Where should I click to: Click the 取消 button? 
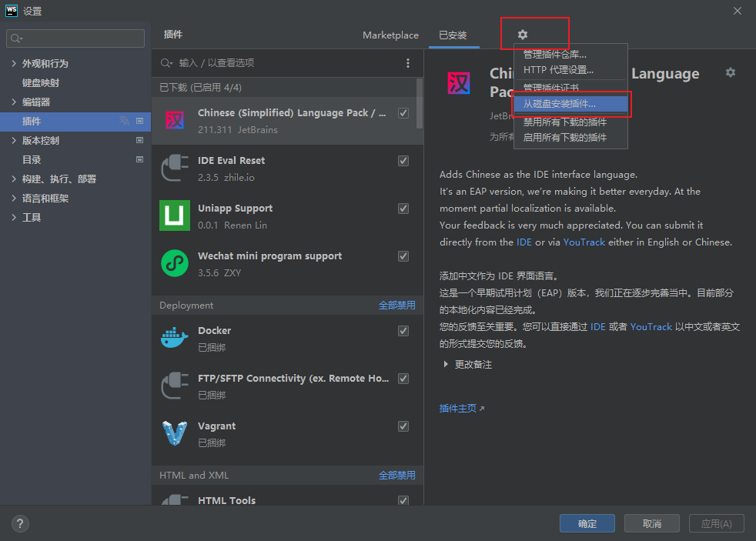click(x=652, y=523)
